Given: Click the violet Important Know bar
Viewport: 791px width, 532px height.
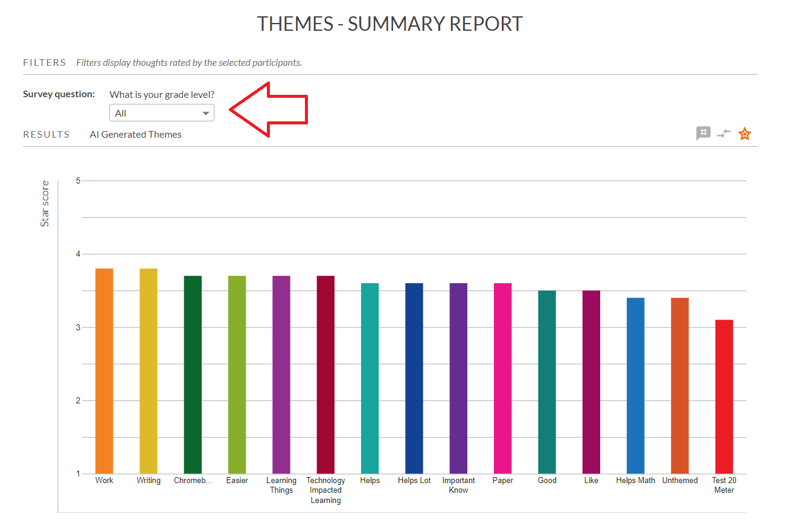Looking at the screenshot, I should coord(458,379).
